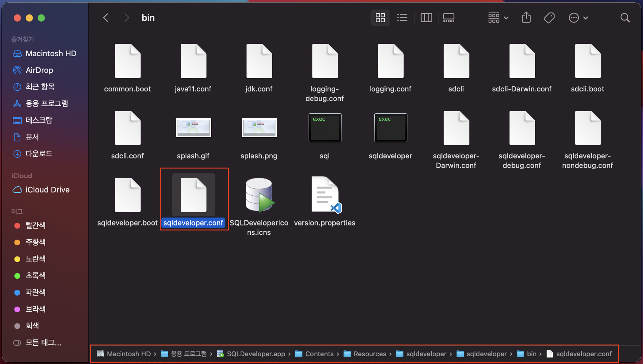
Task: Go forward with the right chevron arrow
Action: (x=126, y=18)
